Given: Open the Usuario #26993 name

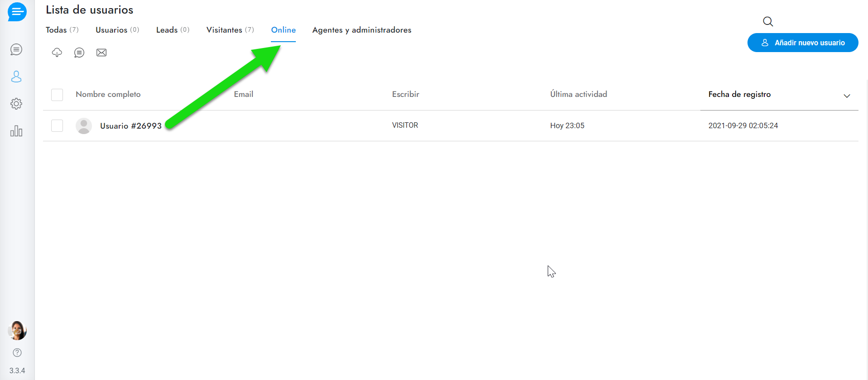Looking at the screenshot, I should 131,126.
